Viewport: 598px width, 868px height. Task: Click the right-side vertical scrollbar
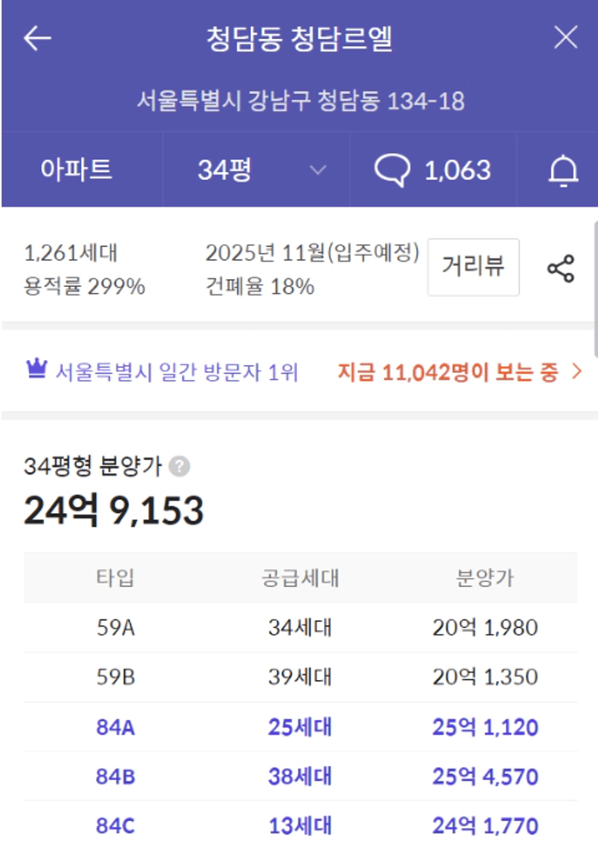595,289
